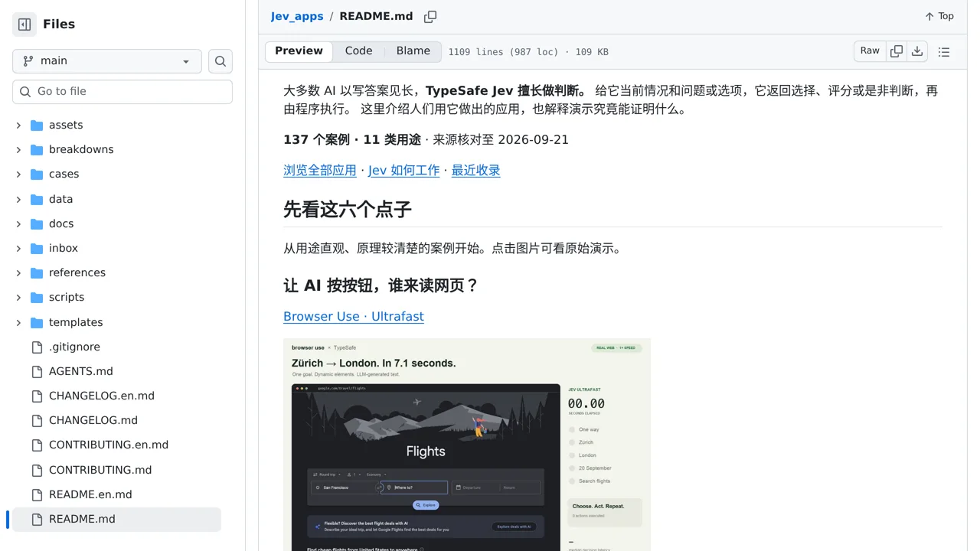
Task: Expand the assets folder chevron
Action: pos(18,125)
